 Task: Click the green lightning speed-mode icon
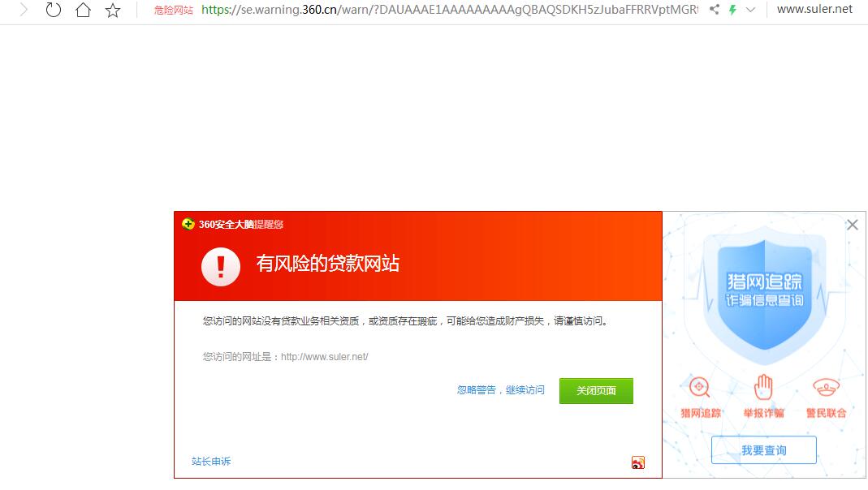click(x=732, y=10)
